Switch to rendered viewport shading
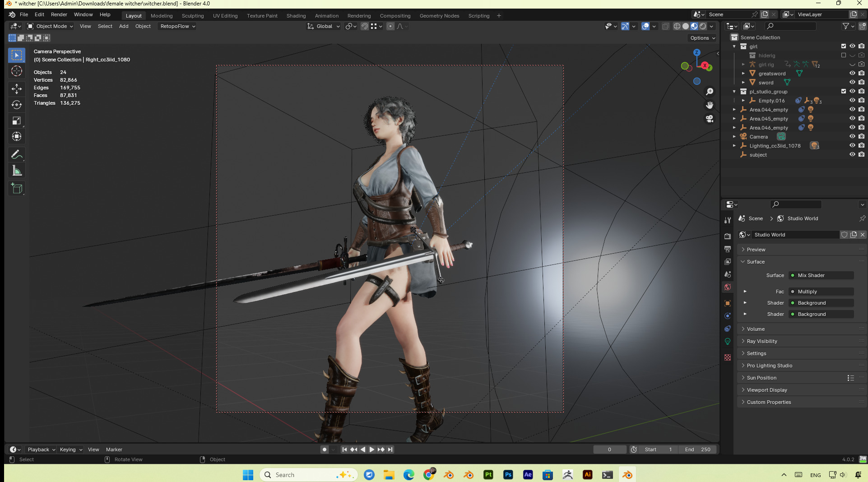The height and width of the screenshot is (482, 868). click(703, 26)
